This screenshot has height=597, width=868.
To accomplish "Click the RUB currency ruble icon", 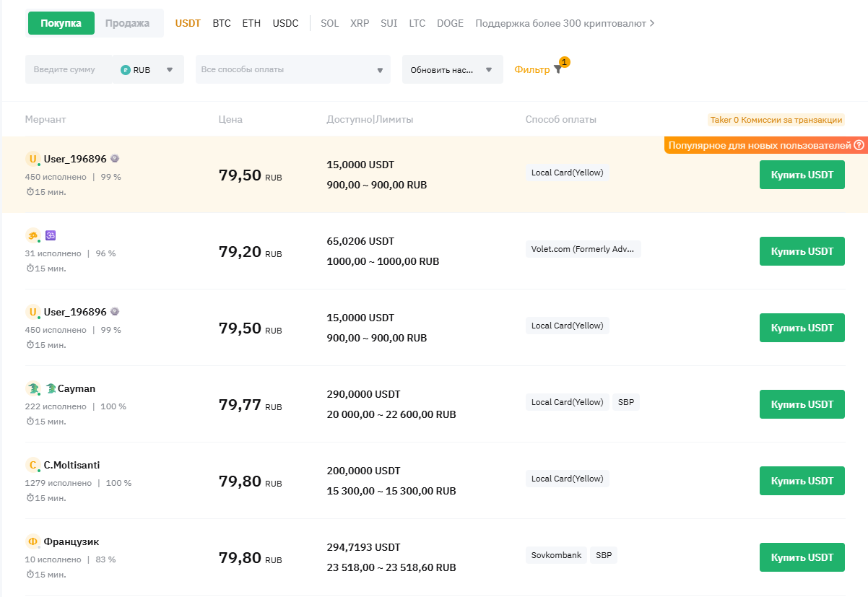I will (x=126, y=70).
